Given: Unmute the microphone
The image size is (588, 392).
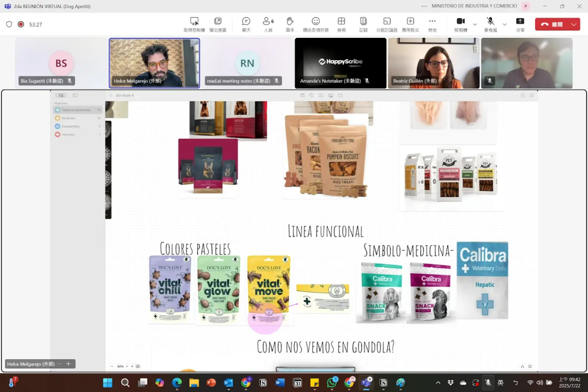Looking at the screenshot, I should [x=490, y=24].
